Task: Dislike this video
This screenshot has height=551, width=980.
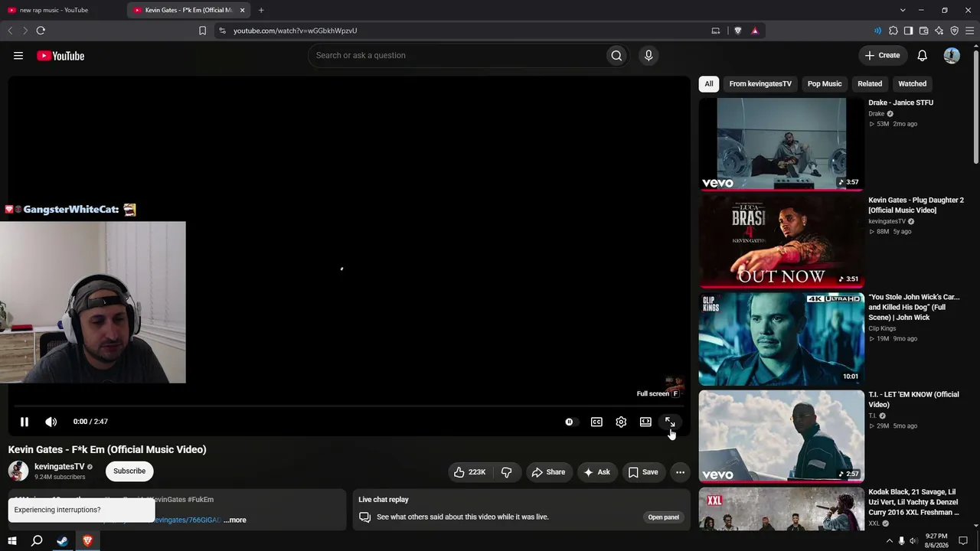Action: (x=506, y=472)
